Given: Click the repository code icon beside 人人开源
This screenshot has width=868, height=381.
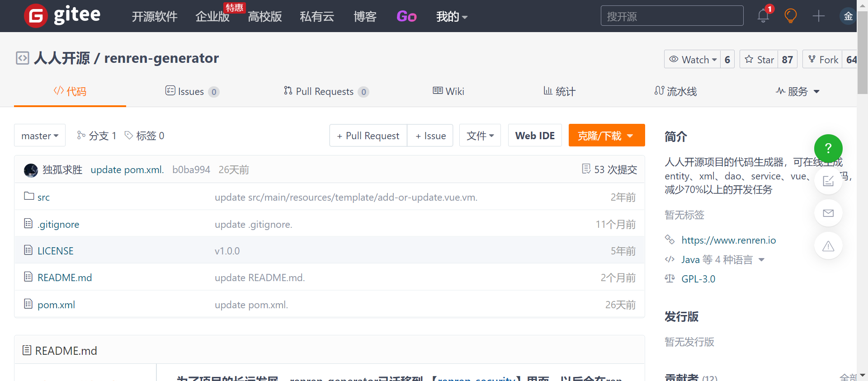Looking at the screenshot, I should 22,58.
